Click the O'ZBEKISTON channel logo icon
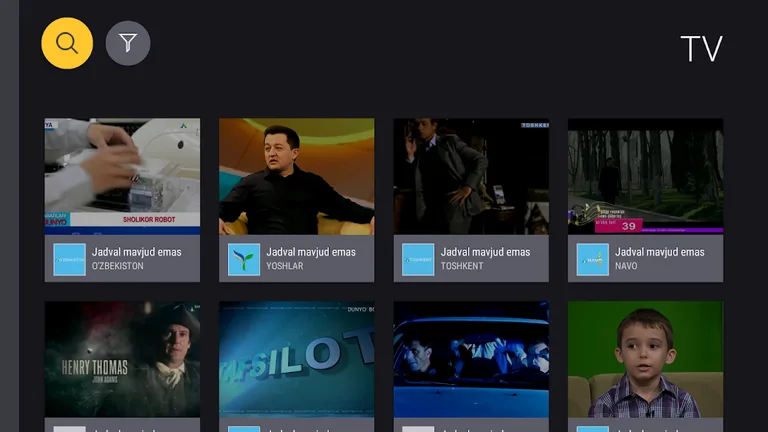The width and height of the screenshot is (768, 432). tap(70, 260)
